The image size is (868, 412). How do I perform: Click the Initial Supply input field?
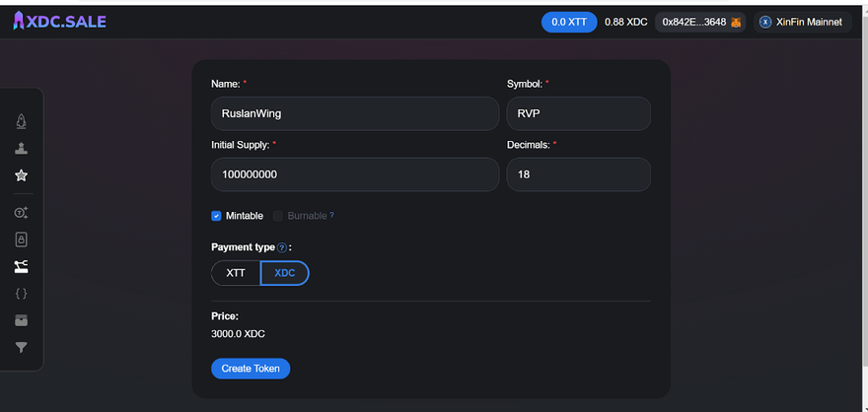coord(354,174)
